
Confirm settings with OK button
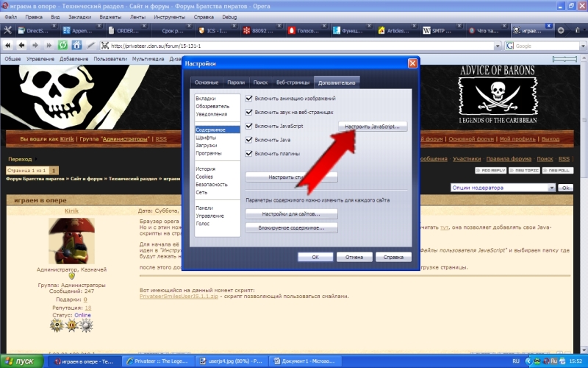[315, 257]
